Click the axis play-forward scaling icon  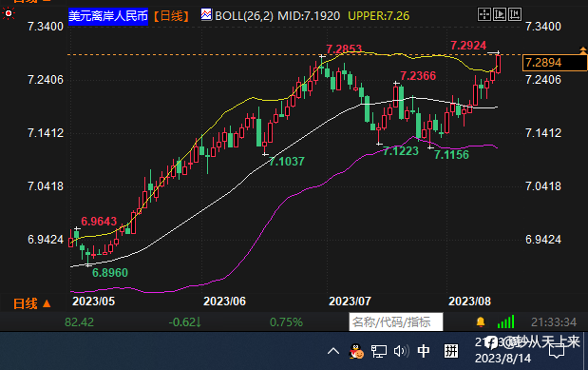pyautogui.click(x=500, y=14)
